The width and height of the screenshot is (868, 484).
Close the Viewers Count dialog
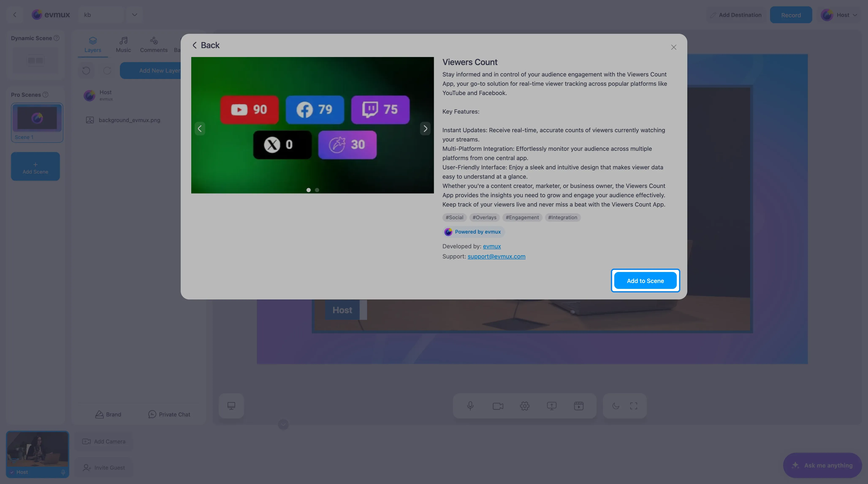point(673,47)
